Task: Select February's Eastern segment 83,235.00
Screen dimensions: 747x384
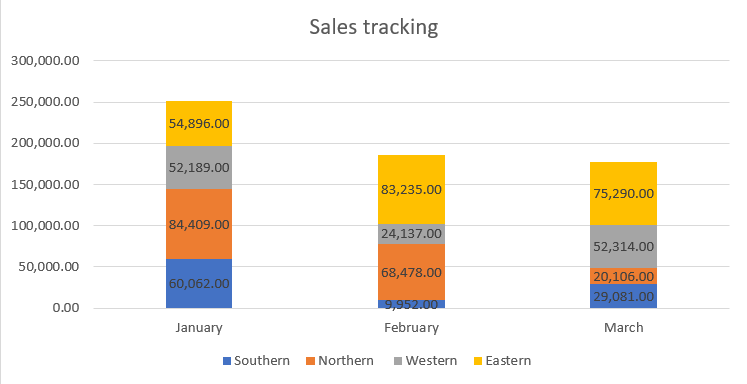Action: pos(411,190)
